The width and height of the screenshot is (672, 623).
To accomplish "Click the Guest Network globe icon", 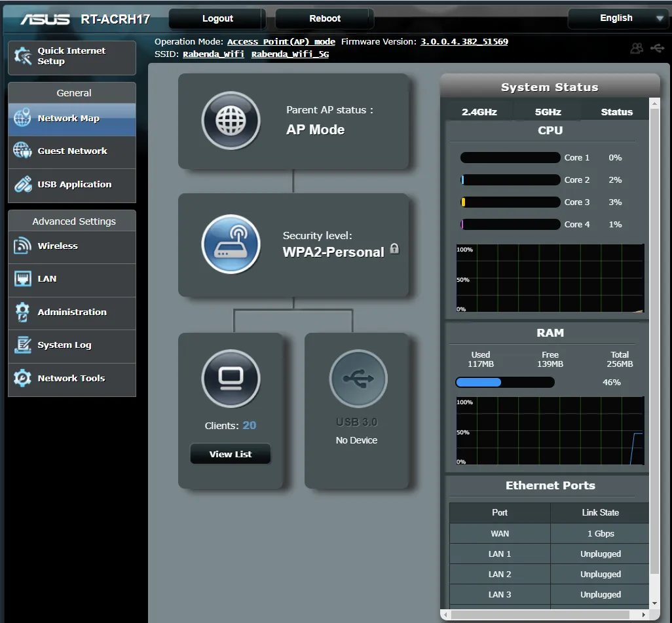I will 22,151.
